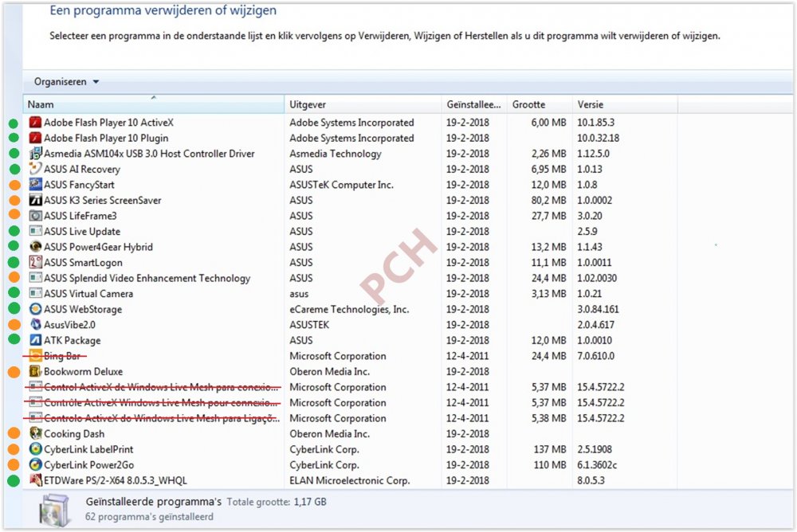Click the ASUS Live Update icon

click(x=35, y=232)
